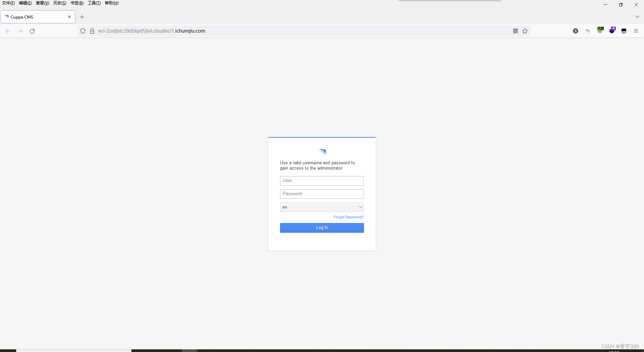
Task: Click the Cuppa CMS logo on login card
Action: pyautogui.click(x=322, y=152)
